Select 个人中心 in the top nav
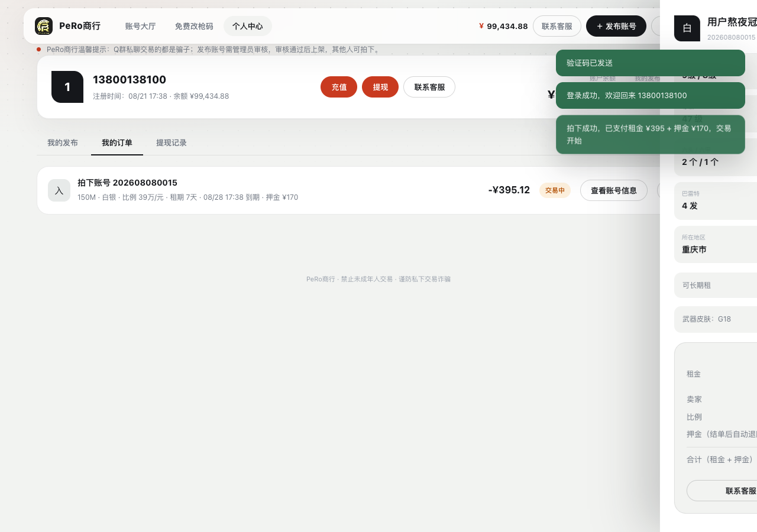 coord(248,26)
